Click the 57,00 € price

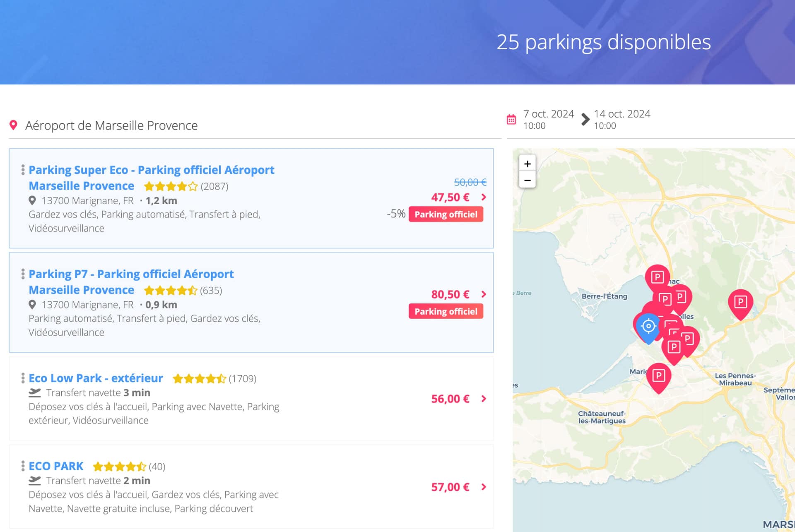(450, 487)
